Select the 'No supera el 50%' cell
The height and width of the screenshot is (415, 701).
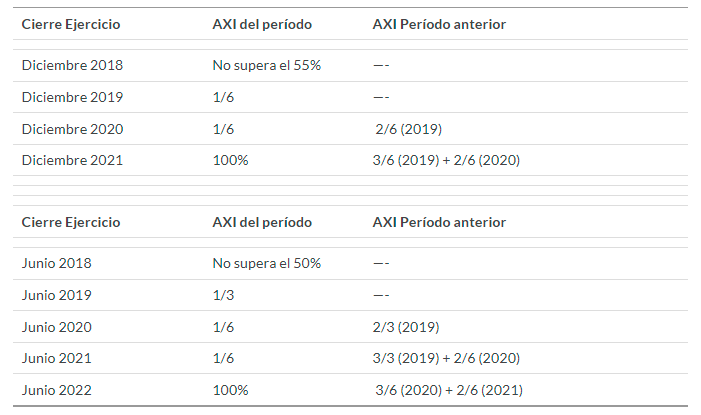tap(266, 263)
